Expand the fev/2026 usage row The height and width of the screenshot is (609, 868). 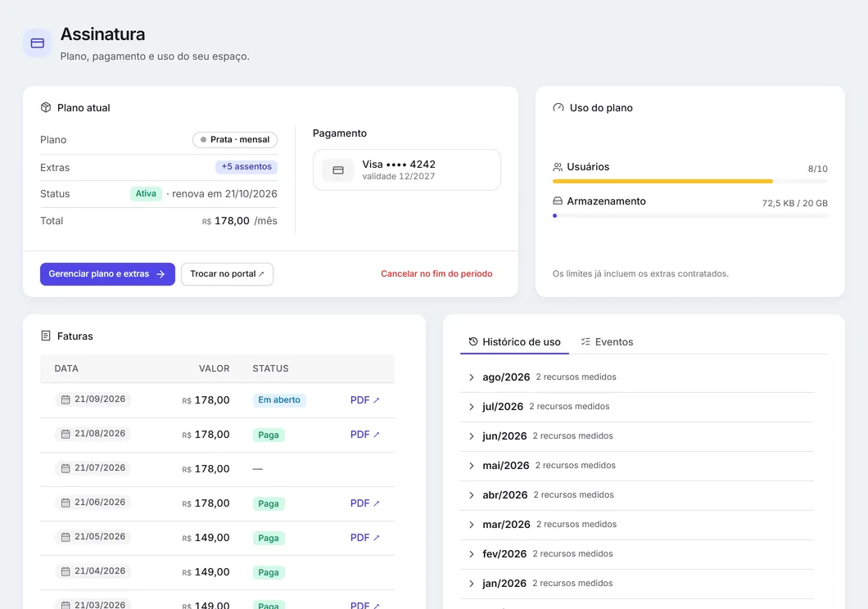coord(637,553)
